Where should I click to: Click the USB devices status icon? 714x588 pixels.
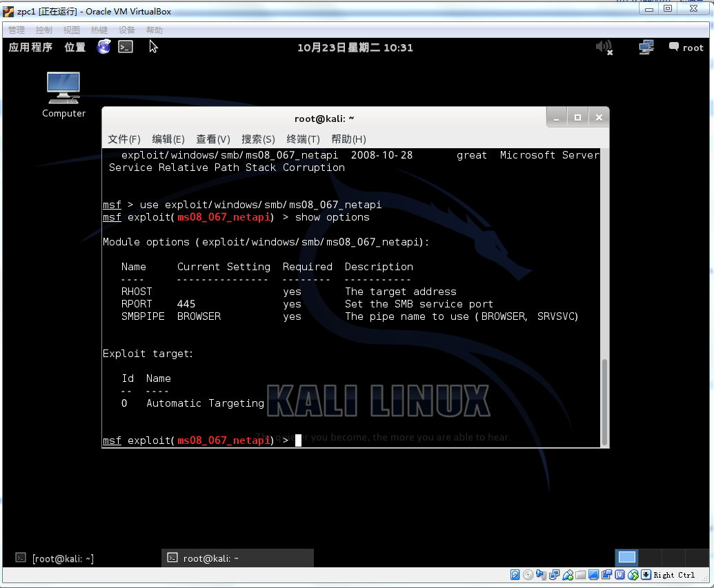567,575
